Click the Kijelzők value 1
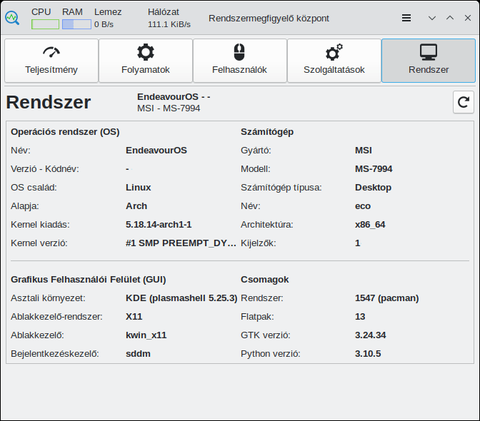 click(x=358, y=243)
